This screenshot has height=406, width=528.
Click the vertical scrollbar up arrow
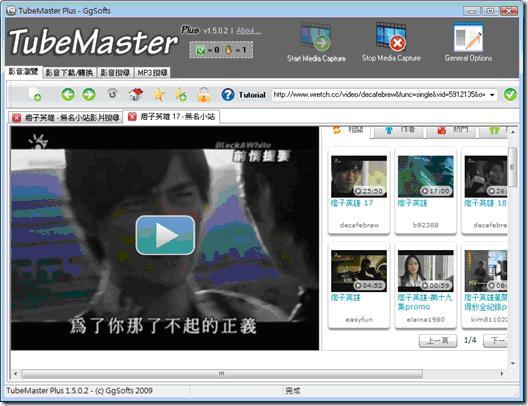pos(513,132)
